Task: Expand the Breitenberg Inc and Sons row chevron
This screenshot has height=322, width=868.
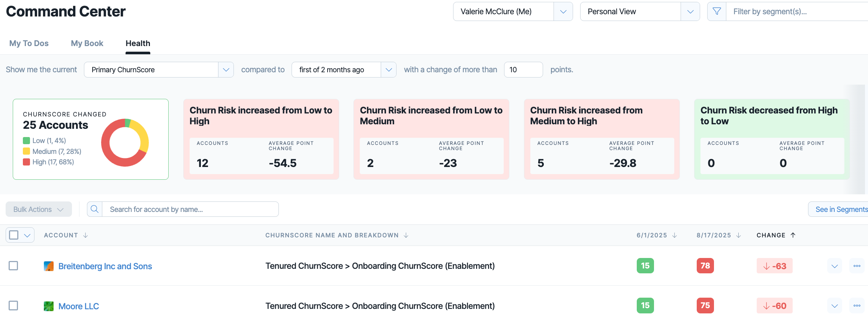Action: click(x=835, y=266)
